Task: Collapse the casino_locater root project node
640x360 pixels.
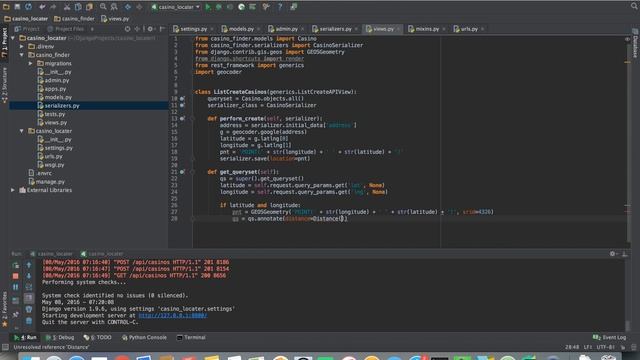Action: [x=13, y=38]
